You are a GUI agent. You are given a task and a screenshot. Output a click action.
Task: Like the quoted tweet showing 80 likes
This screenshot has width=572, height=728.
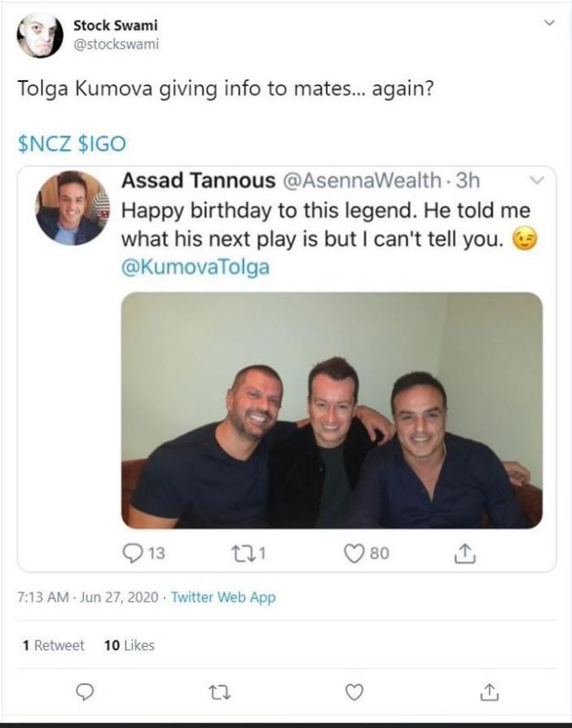point(354,553)
